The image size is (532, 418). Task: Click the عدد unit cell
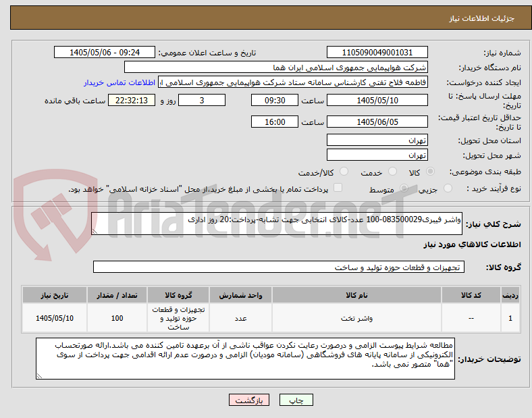240,318
